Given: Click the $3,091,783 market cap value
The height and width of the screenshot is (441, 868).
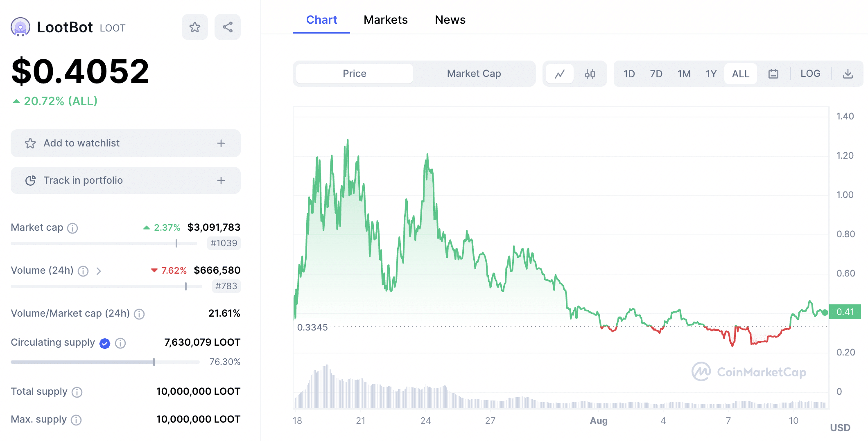Looking at the screenshot, I should (214, 227).
